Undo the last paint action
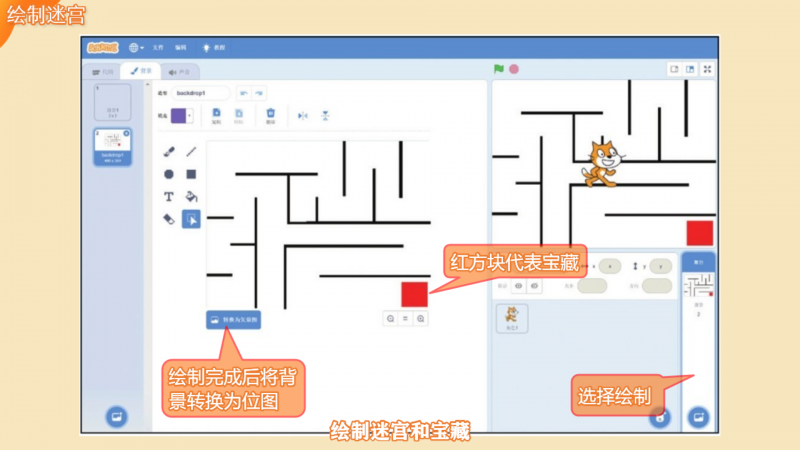 244,93
